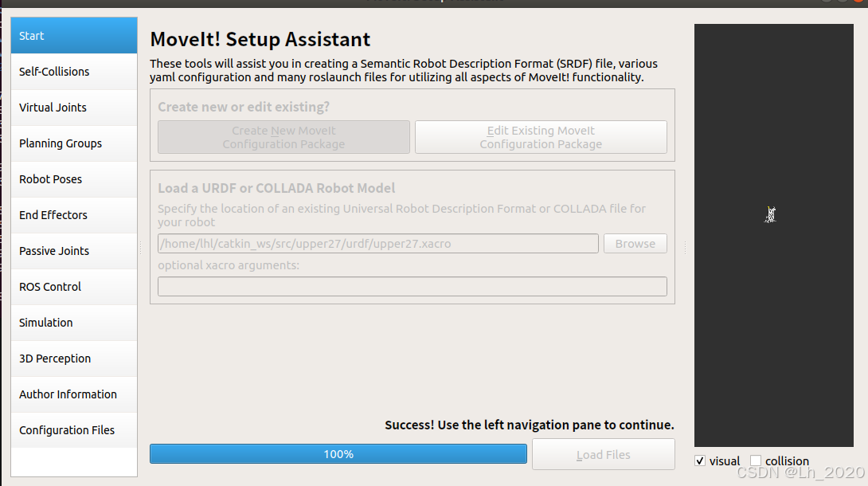
Task: Click the Browse button for URDF file
Action: (635, 244)
